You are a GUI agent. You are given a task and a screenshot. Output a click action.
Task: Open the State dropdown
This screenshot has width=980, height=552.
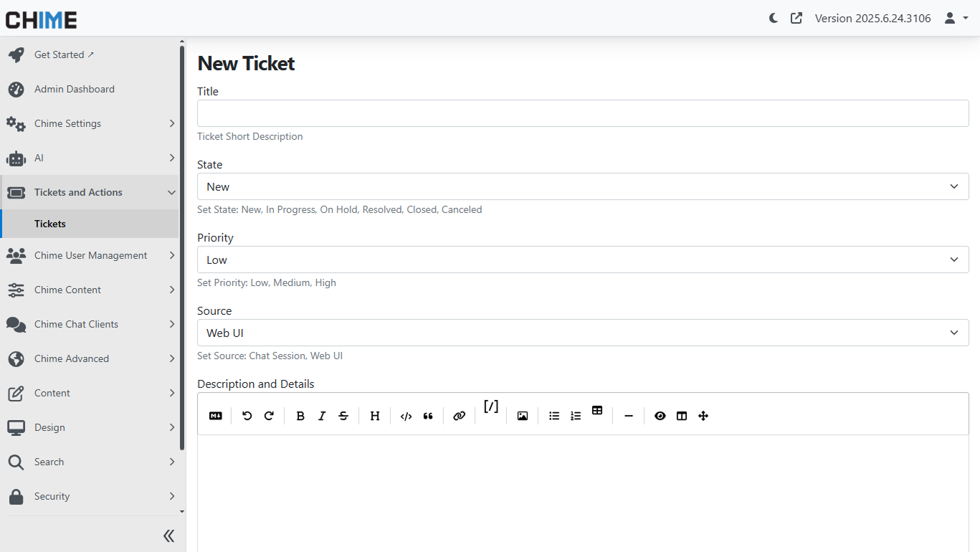click(x=583, y=186)
